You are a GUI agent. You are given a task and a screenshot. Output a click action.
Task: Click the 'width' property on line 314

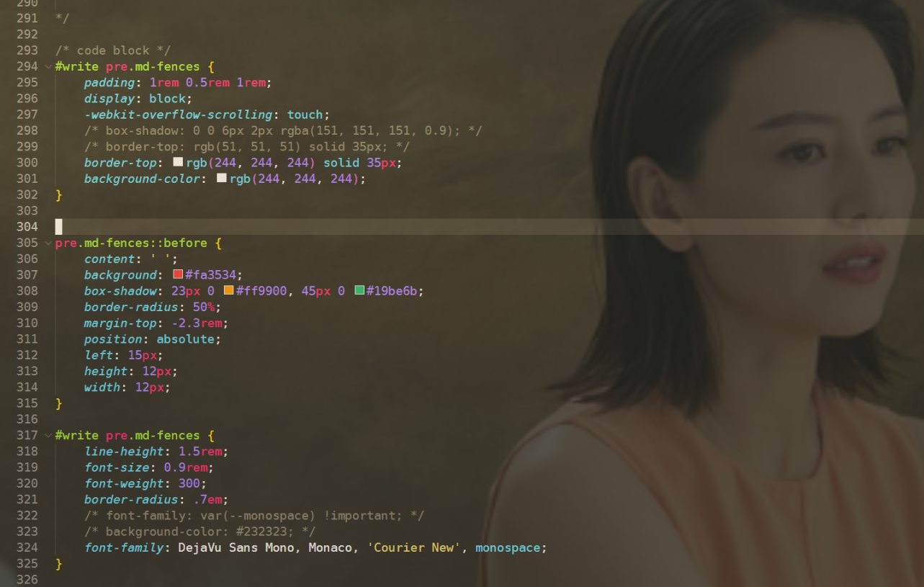pyautogui.click(x=102, y=387)
